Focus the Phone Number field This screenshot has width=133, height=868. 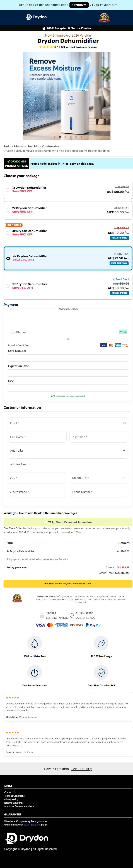point(99,492)
